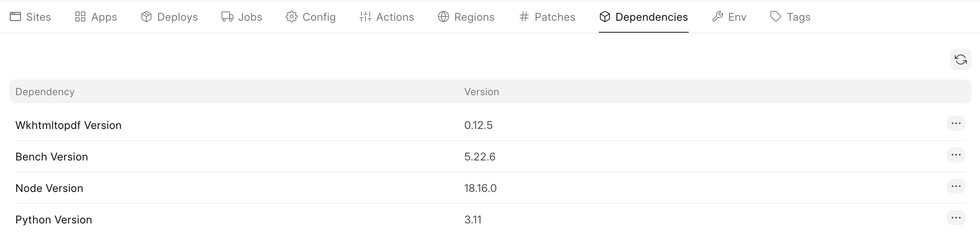Click the Version column header
The image size is (980, 238).
(x=482, y=92)
